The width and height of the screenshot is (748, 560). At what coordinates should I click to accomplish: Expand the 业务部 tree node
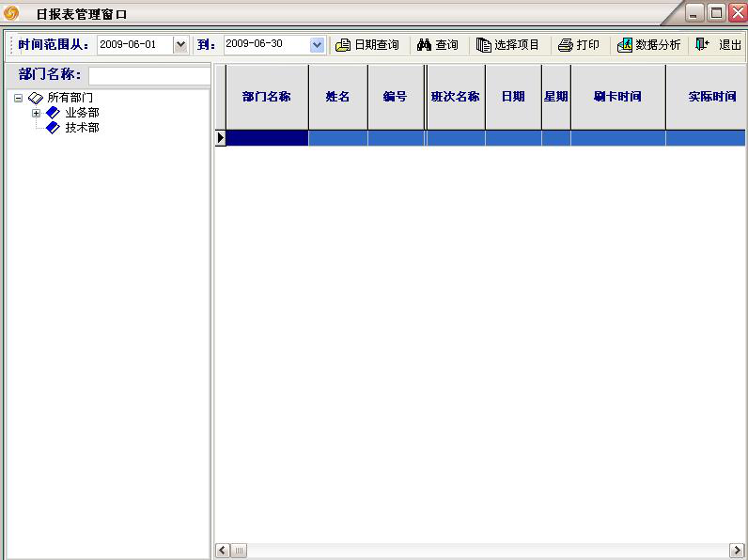click(x=36, y=113)
